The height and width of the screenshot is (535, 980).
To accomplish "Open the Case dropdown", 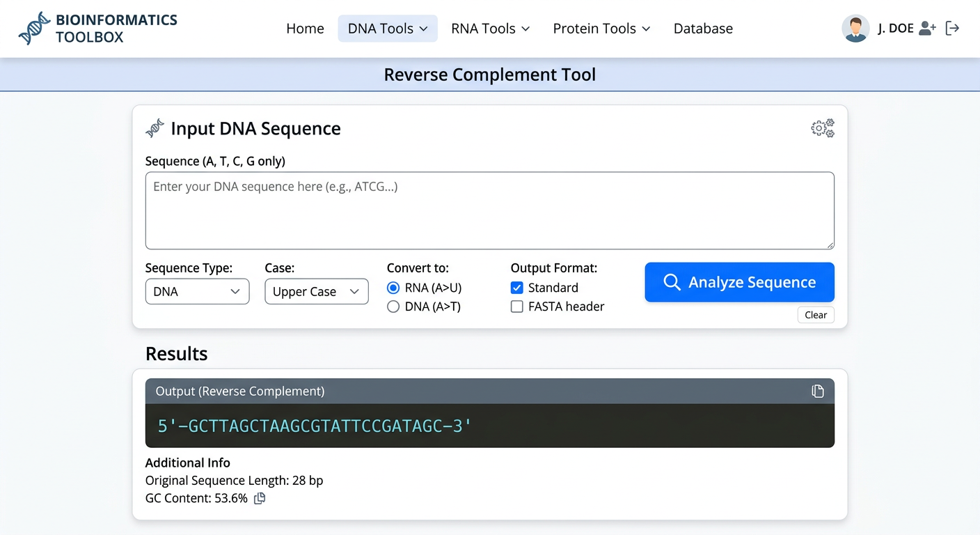I will [x=316, y=292].
